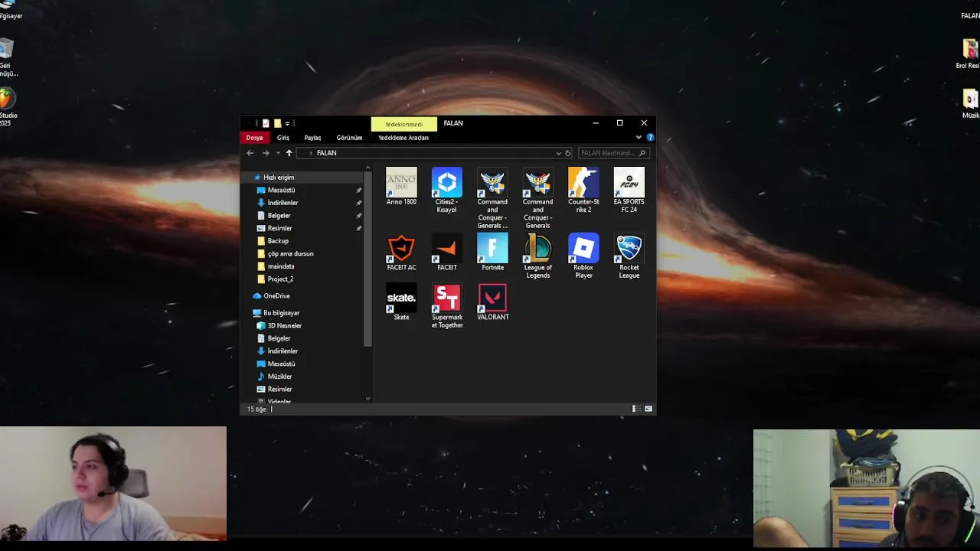
Task: Open 3D Nesneler under Bu bilgisayar
Action: 284,326
